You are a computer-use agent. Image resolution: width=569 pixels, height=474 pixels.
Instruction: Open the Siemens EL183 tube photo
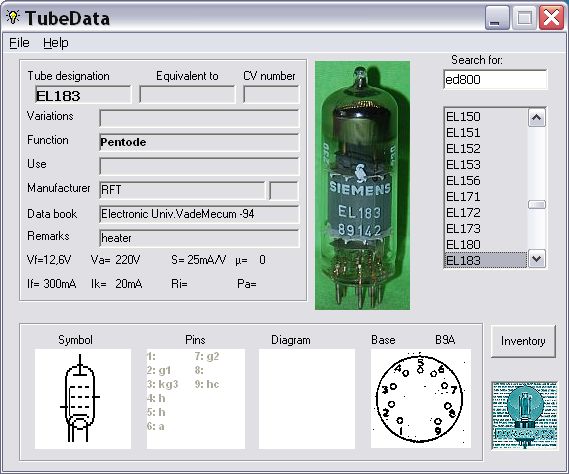coord(362,185)
